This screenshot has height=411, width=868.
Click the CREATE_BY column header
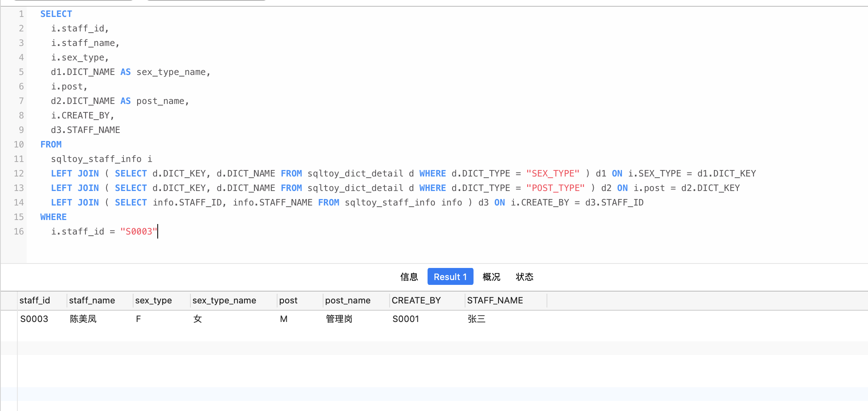pyautogui.click(x=416, y=300)
